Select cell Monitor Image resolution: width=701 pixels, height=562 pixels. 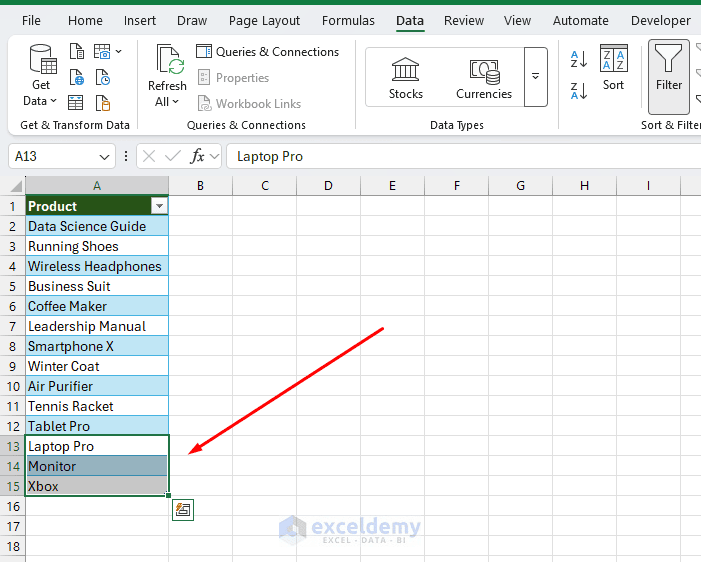[x=97, y=466]
